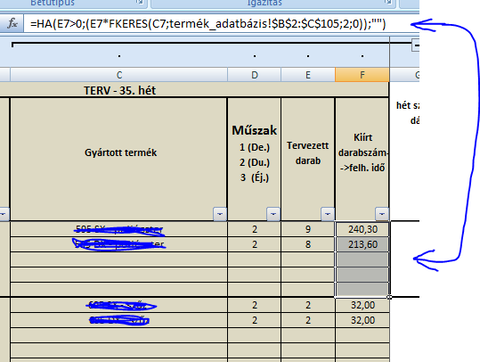Viewport: 480px width, 362px height.
Task: Open the Betűtípus group dialog launcher
Action: point(140,3)
